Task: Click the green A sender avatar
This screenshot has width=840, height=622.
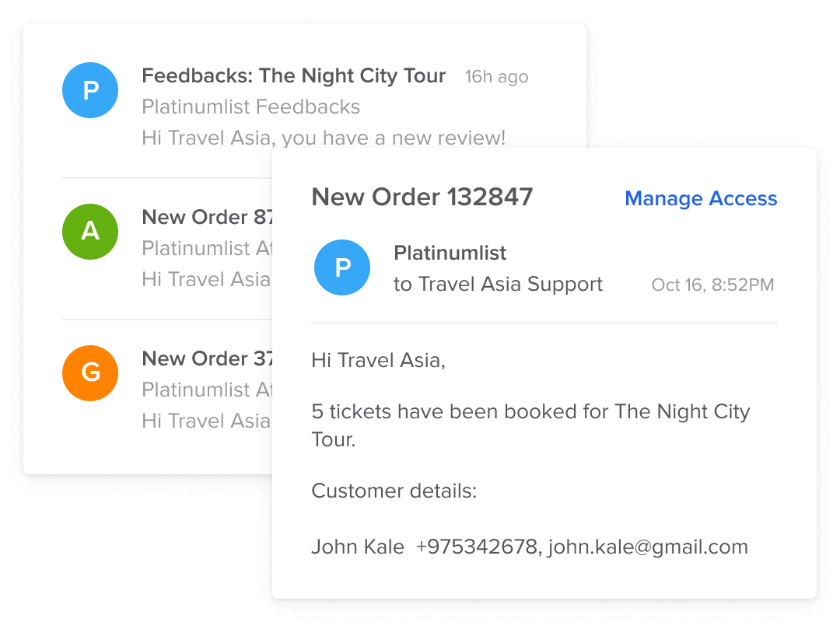Action: click(x=90, y=232)
